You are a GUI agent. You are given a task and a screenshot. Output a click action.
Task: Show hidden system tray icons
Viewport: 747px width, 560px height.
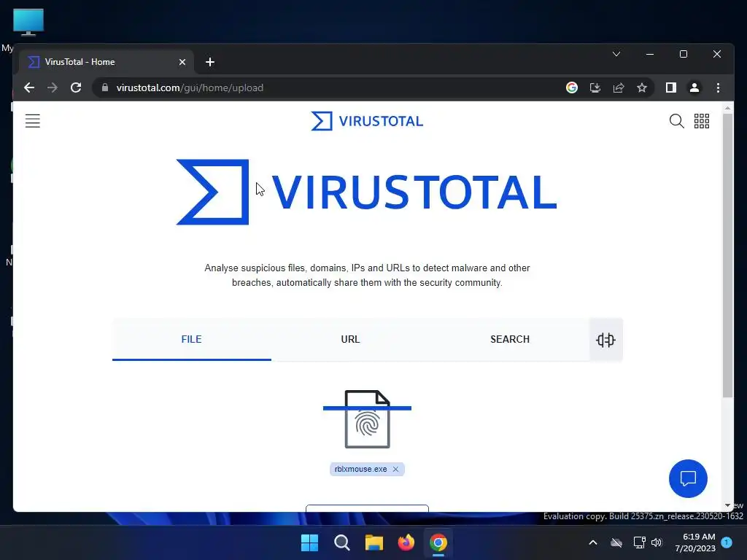pos(592,542)
